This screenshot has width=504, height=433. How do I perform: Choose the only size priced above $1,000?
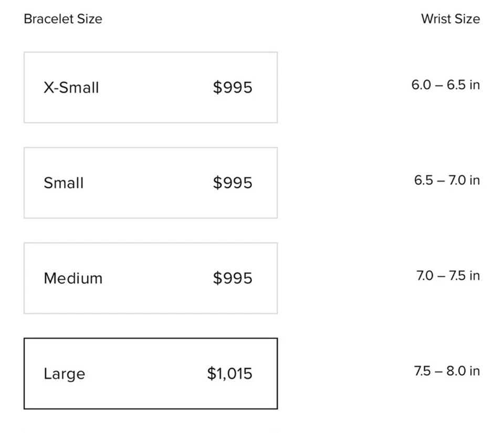tap(150, 373)
